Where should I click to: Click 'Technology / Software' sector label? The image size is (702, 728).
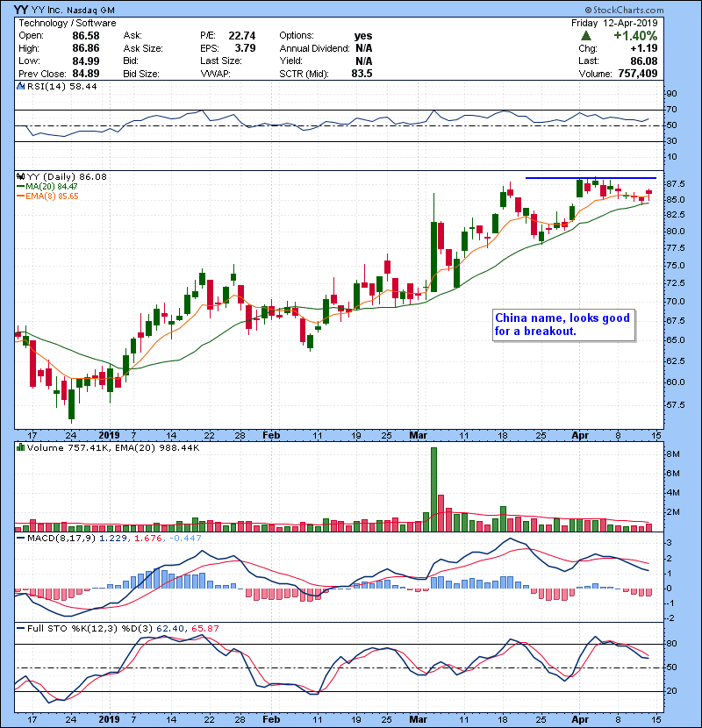click(x=68, y=23)
